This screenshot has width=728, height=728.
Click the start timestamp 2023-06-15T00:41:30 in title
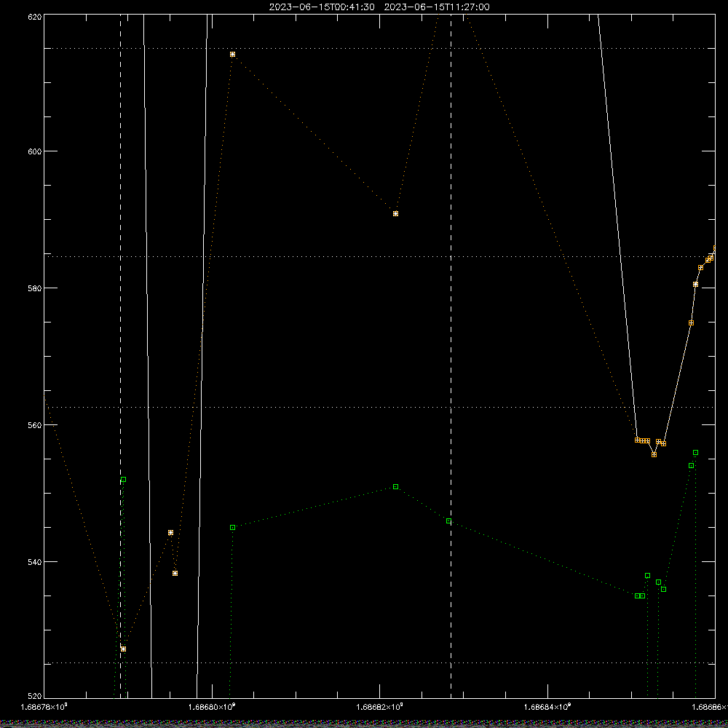click(x=322, y=7)
